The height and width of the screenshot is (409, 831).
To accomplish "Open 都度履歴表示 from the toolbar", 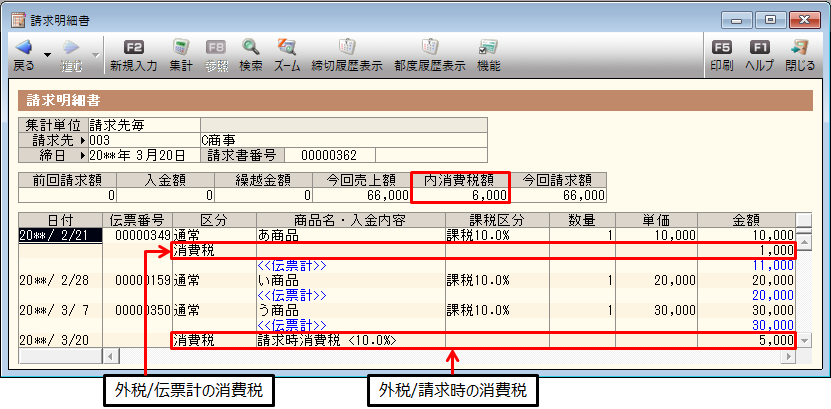I will 429,47.
